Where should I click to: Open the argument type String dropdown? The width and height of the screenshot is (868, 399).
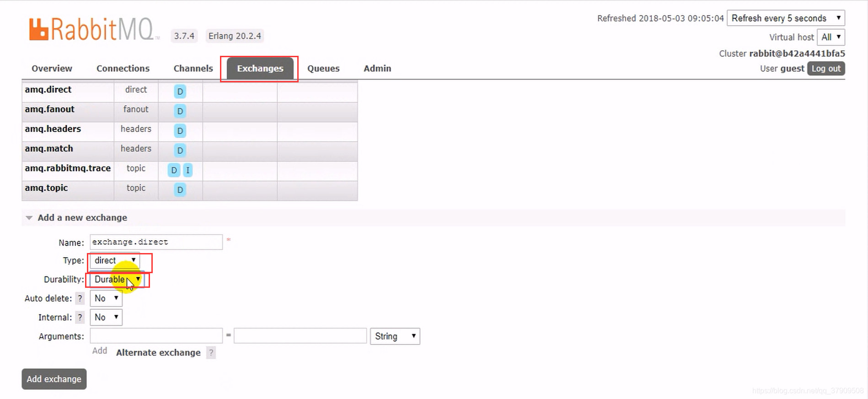coord(395,336)
